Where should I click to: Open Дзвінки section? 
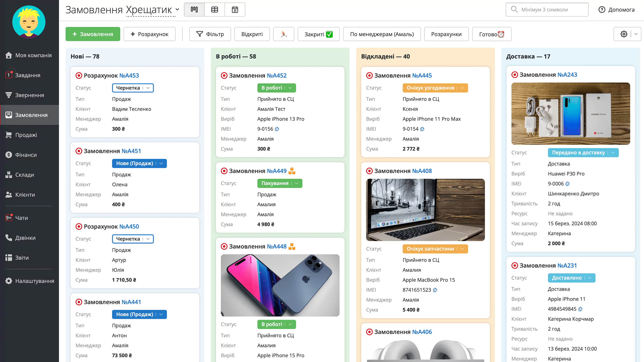(29, 238)
